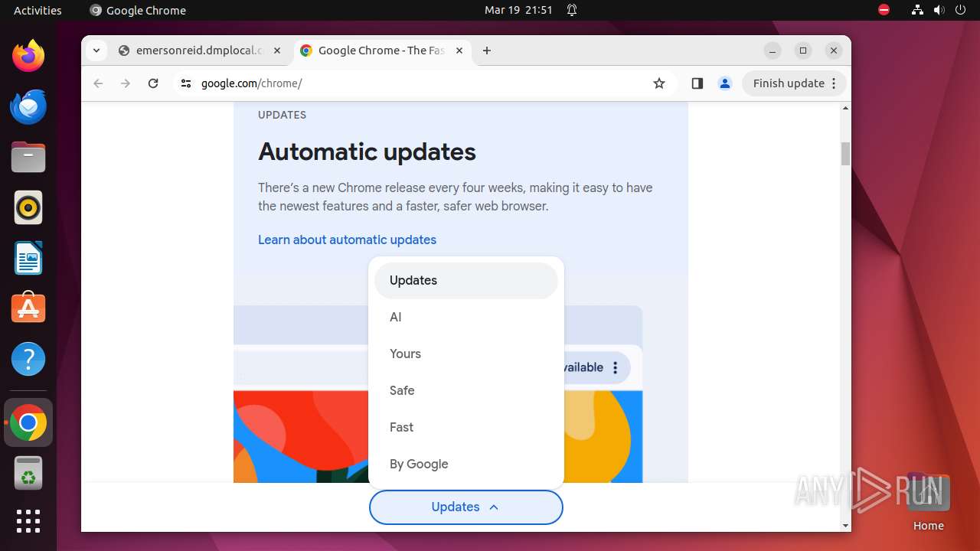Switch to Google Chrome - The Fast tab
980x551 pixels.
[381, 51]
